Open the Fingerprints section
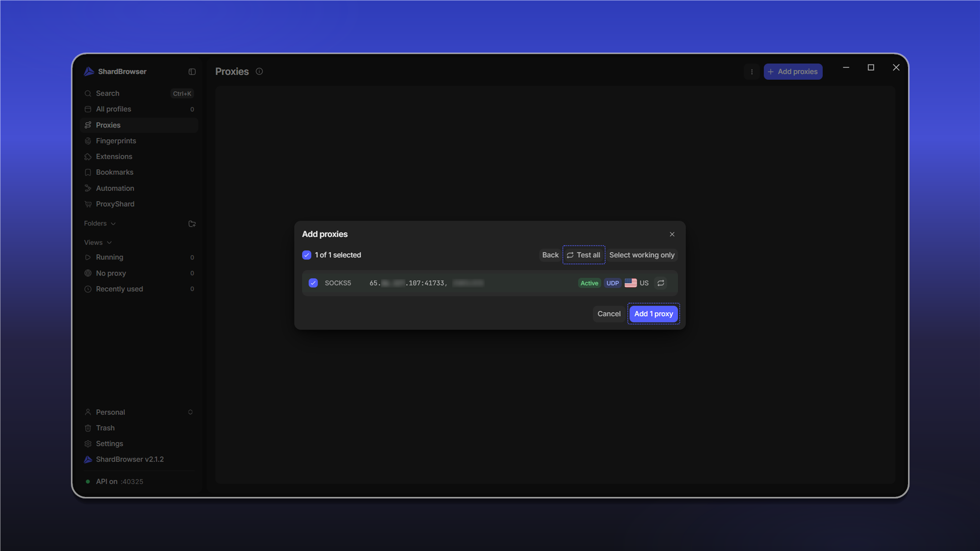Image resolution: width=980 pixels, height=551 pixels. pyautogui.click(x=139, y=141)
